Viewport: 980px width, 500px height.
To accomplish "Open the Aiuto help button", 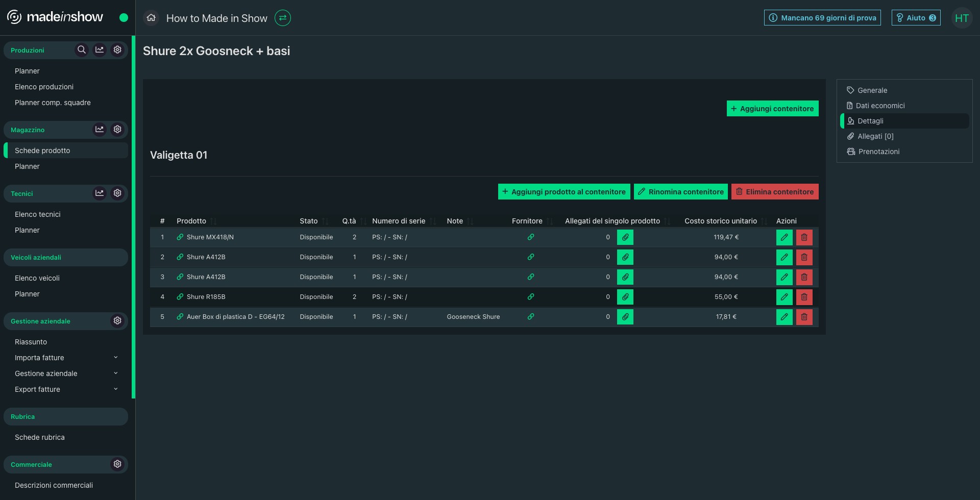I will [x=916, y=18].
